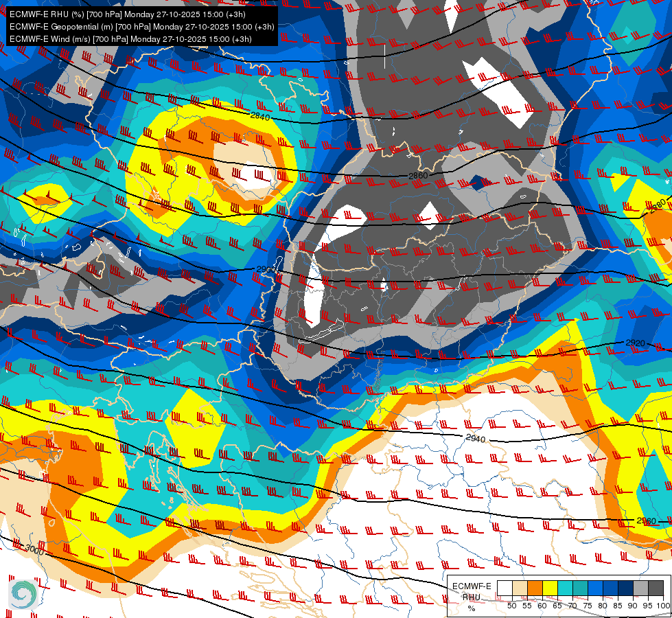Click the 2960 geopotential contour label
This screenshot has height=618, width=672.
pyautogui.click(x=647, y=521)
